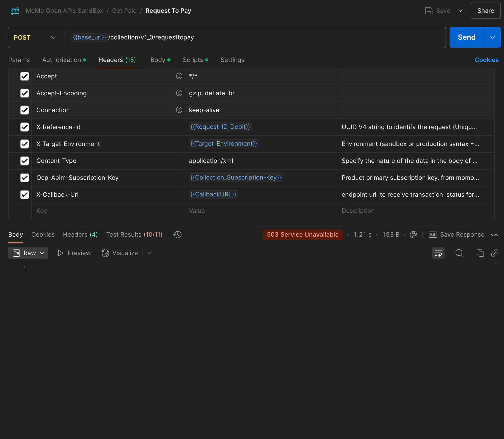Open the Get Paid breadcrumb folder
The image size is (504, 439).
pos(124,11)
